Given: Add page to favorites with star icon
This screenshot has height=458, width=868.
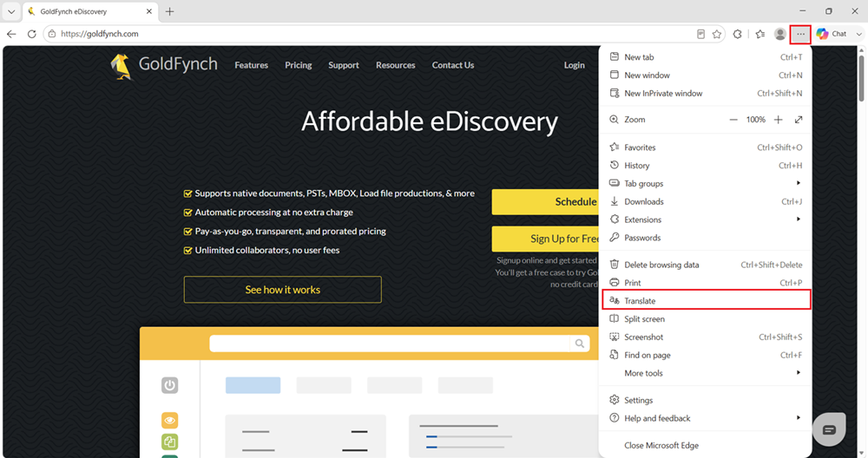Looking at the screenshot, I should coord(717,34).
